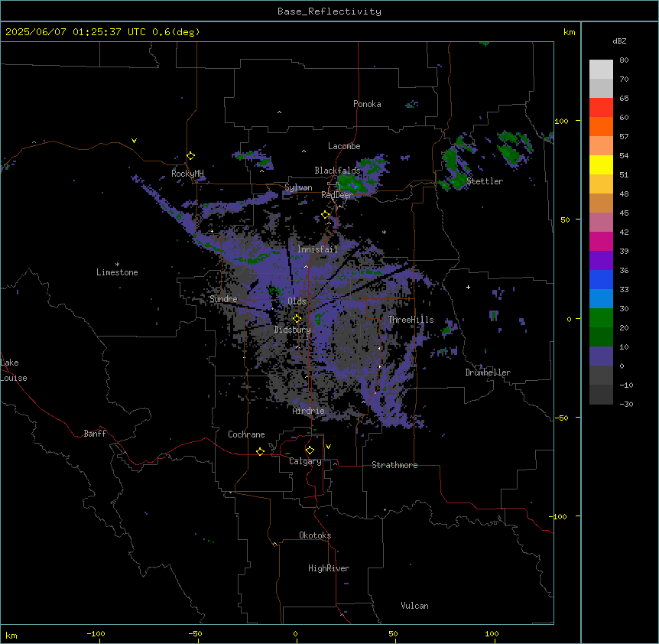Click the 80 value on the dBZ scale
The height and width of the screenshot is (644, 659).
(x=624, y=60)
